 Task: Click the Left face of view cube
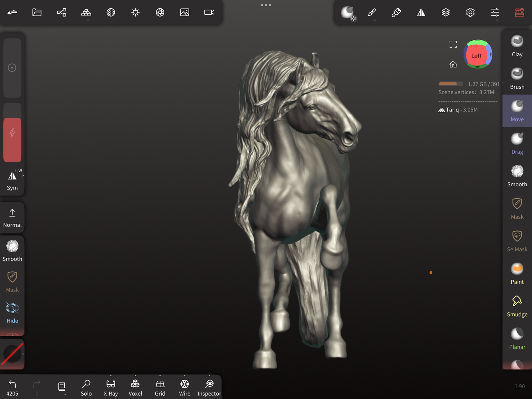(x=476, y=56)
